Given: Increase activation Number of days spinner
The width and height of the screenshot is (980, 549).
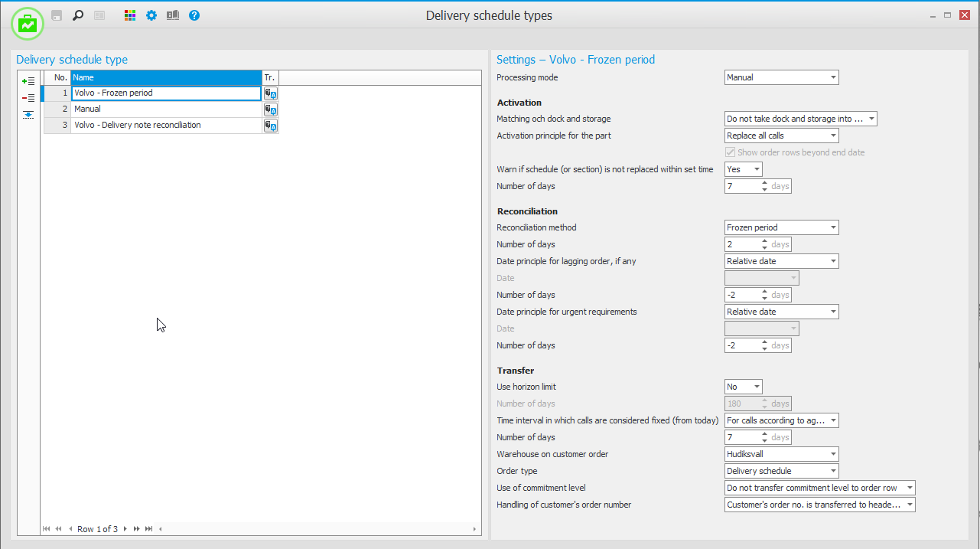Looking at the screenshot, I should (x=764, y=183).
